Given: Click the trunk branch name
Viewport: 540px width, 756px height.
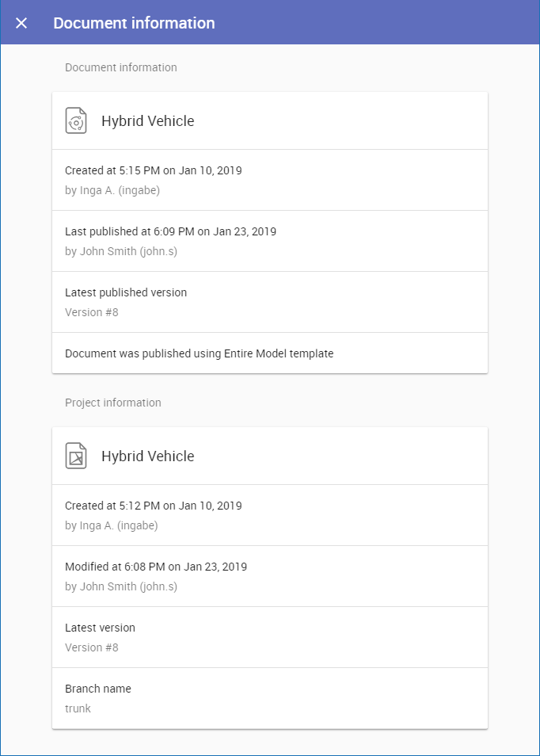Looking at the screenshot, I should (78, 708).
